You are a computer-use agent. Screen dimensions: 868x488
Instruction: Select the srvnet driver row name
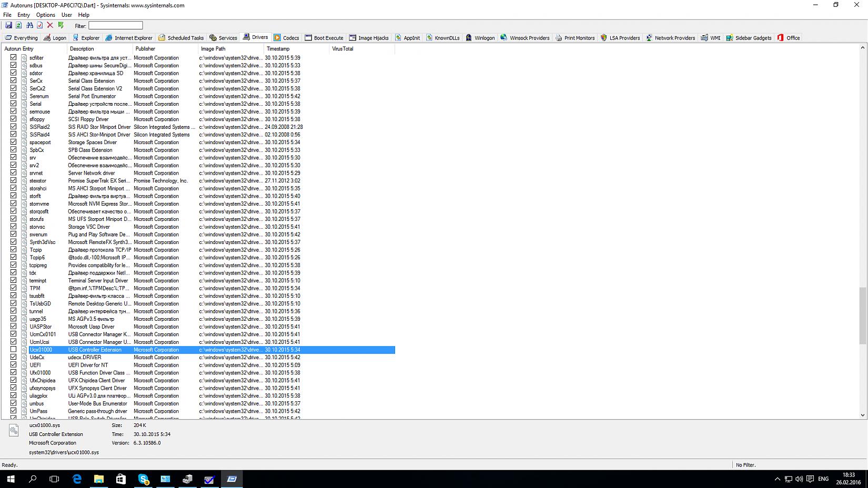point(36,173)
